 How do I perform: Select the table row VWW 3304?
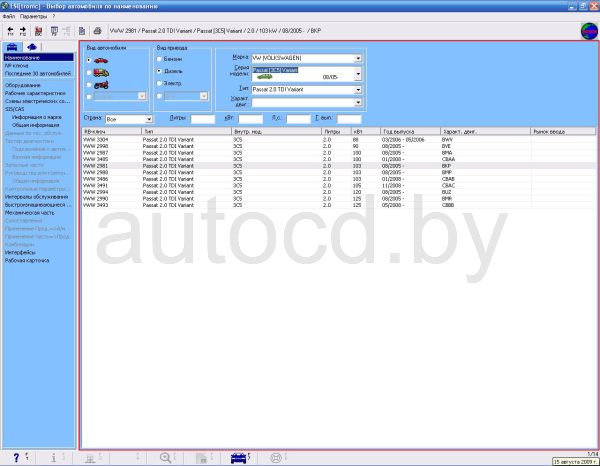[339, 140]
